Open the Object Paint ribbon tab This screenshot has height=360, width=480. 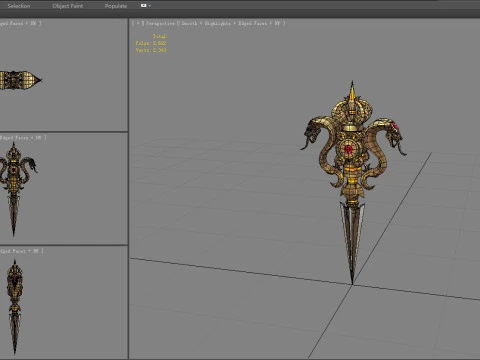[x=68, y=6]
